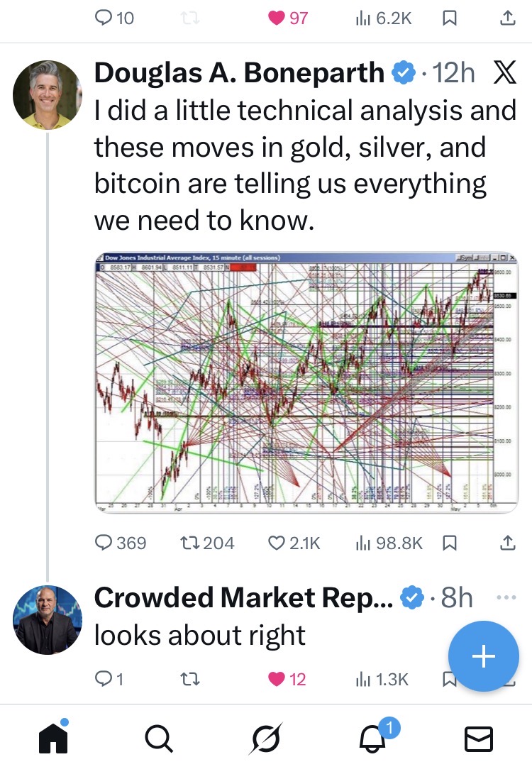This screenshot has width=532, height=774.
Task: Open Douglas A. Boneparth's profile picture
Action: tap(48, 94)
